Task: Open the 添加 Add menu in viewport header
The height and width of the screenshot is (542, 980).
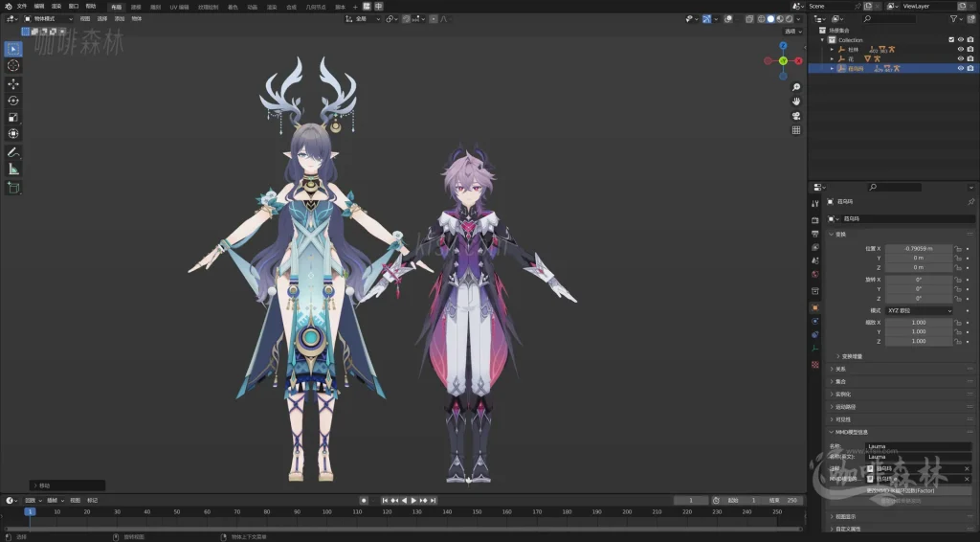Action: (120, 19)
